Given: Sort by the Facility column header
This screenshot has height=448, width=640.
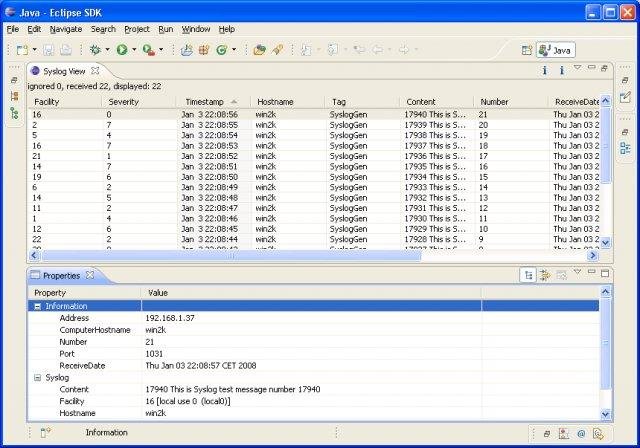Looking at the screenshot, I should [x=64, y=102].
